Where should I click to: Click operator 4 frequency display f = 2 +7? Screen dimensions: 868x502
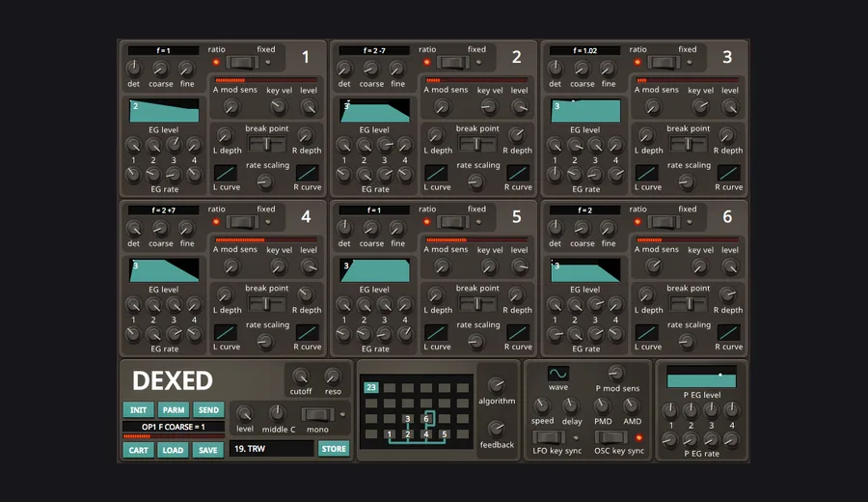tap(163, 210)
